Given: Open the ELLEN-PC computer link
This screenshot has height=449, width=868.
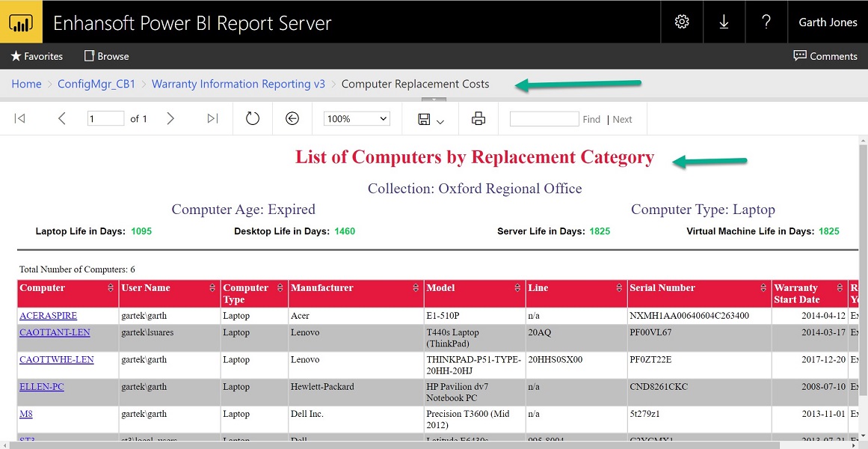Looking at the screenshot, I should click(x=42, y=386).
